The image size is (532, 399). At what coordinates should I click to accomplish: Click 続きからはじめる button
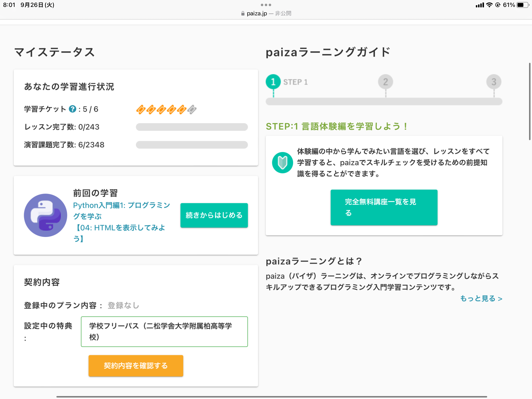click(214, 215)
